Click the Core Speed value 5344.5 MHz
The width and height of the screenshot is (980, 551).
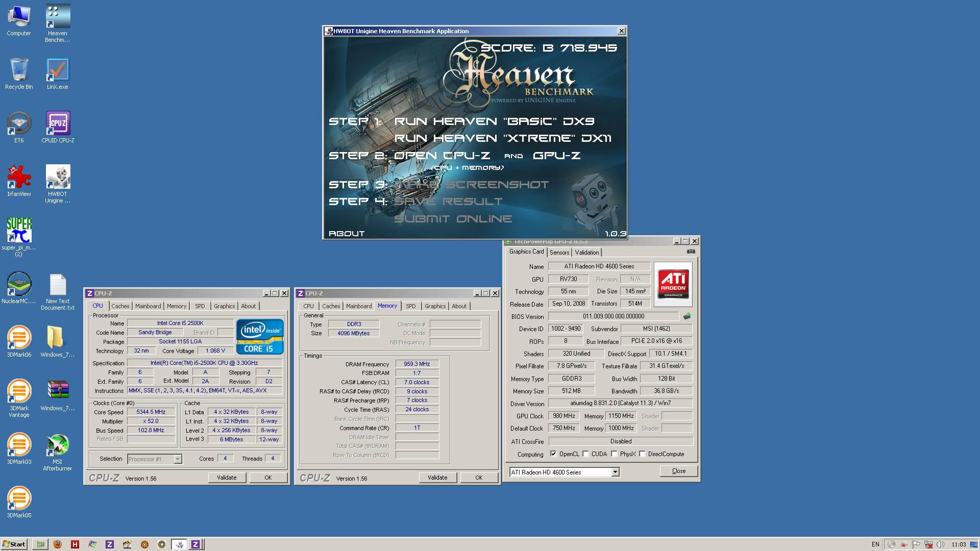(x=151, y=412)
